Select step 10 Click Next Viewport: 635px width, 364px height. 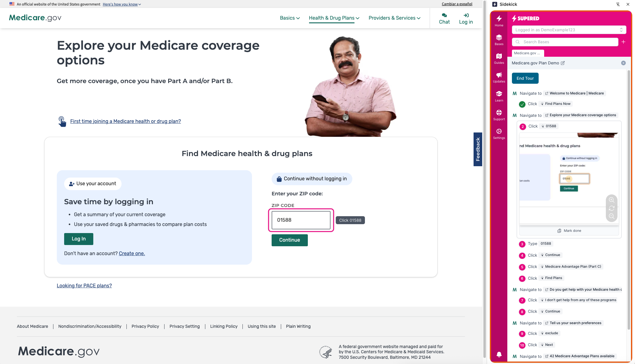(537, 345)
